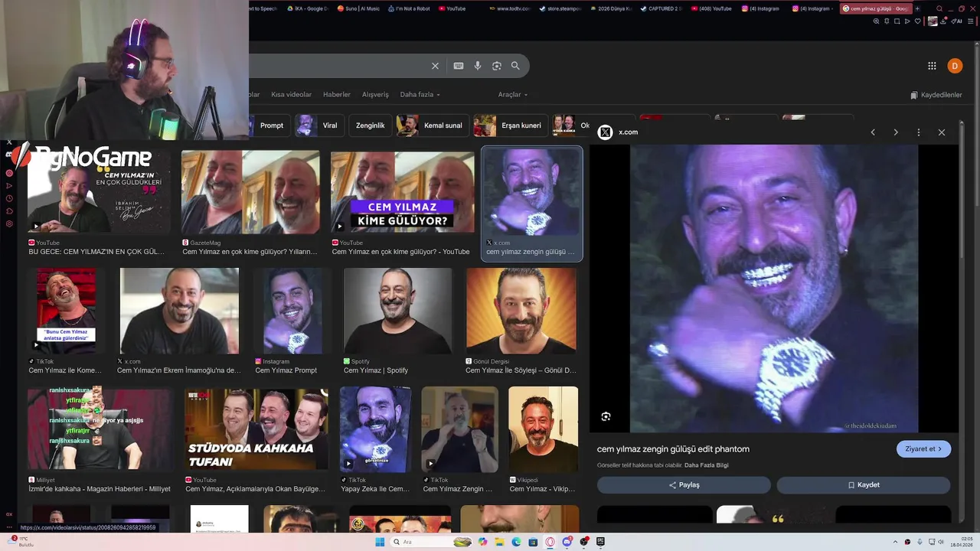Select the Prompt suggestion chip
980x551 pixels.
(x=272, y=126)
